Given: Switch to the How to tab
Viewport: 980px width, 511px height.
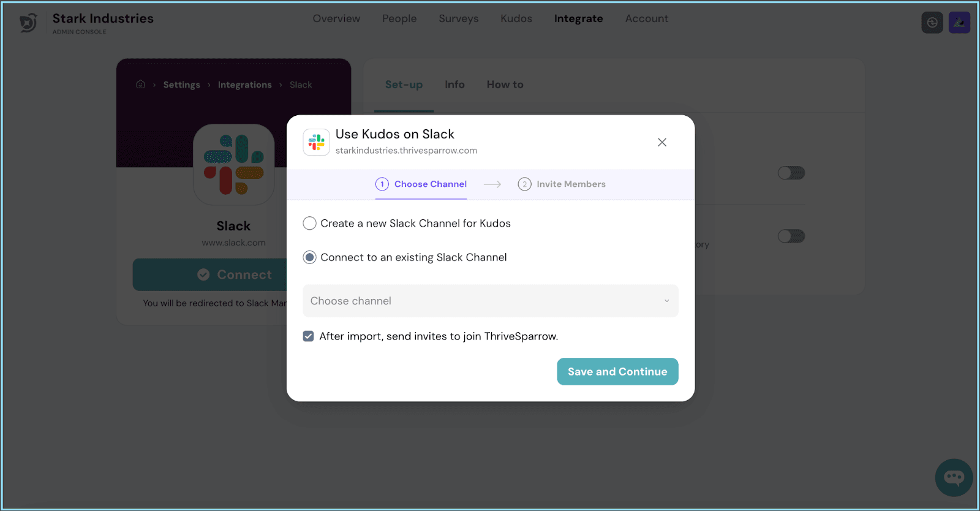Looking at the screenshot, I should tap(505, 85).
